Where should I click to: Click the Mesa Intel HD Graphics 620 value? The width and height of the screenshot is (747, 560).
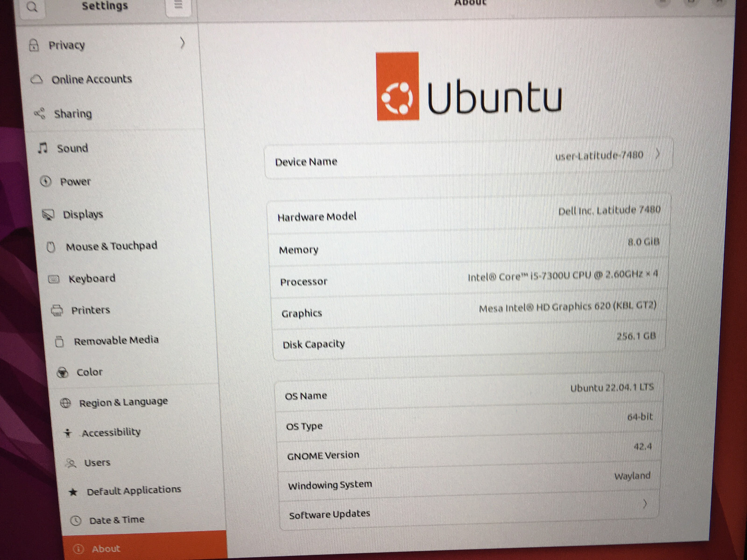[x=568, y=307]
